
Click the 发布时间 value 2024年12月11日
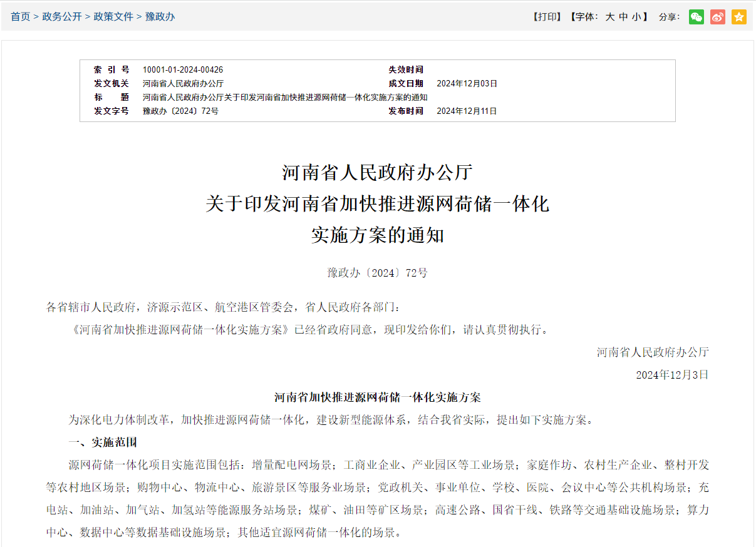click(x=467, y=111)
